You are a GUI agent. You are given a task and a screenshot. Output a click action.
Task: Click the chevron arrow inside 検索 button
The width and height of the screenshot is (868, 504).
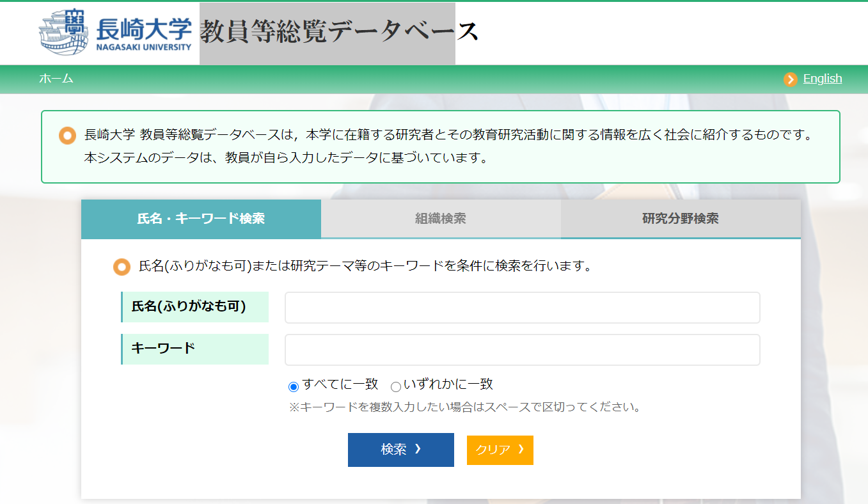point(418,449)
